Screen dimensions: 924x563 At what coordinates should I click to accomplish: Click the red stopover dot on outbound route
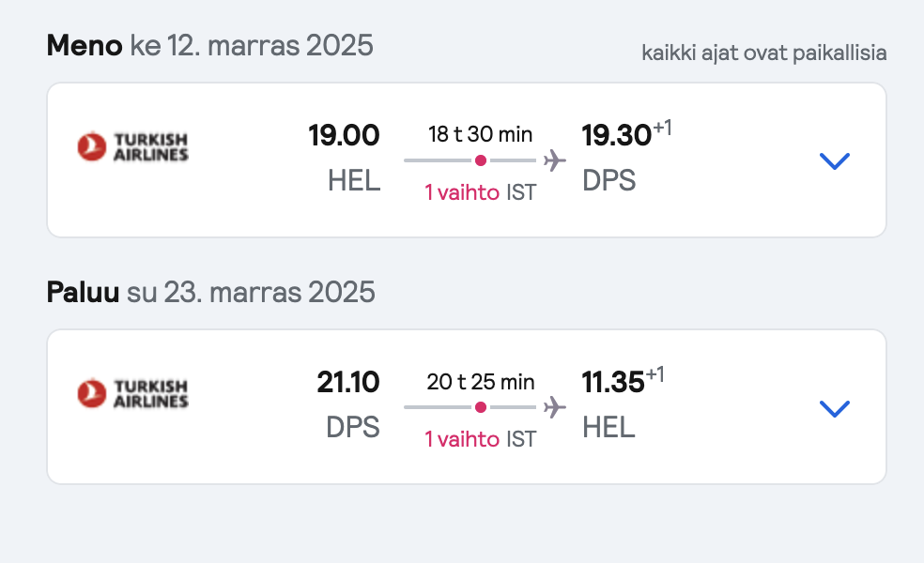pyautogui.click(x=481, y=160)
